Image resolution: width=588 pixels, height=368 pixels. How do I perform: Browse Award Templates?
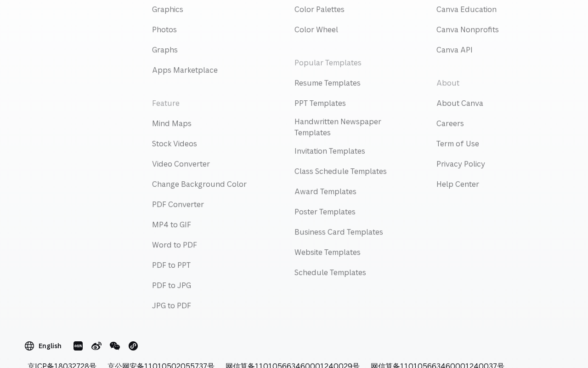[325, 191]
